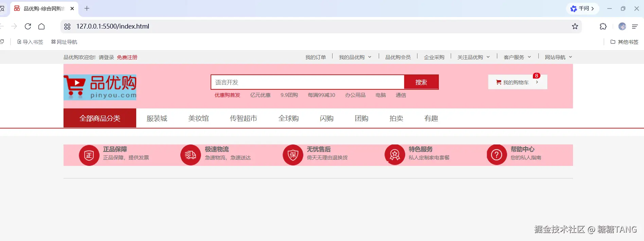Click the 极速物流 truck icon
This screenshot has height=241, width=644.
pyautogui.click(x=191, y=155)
